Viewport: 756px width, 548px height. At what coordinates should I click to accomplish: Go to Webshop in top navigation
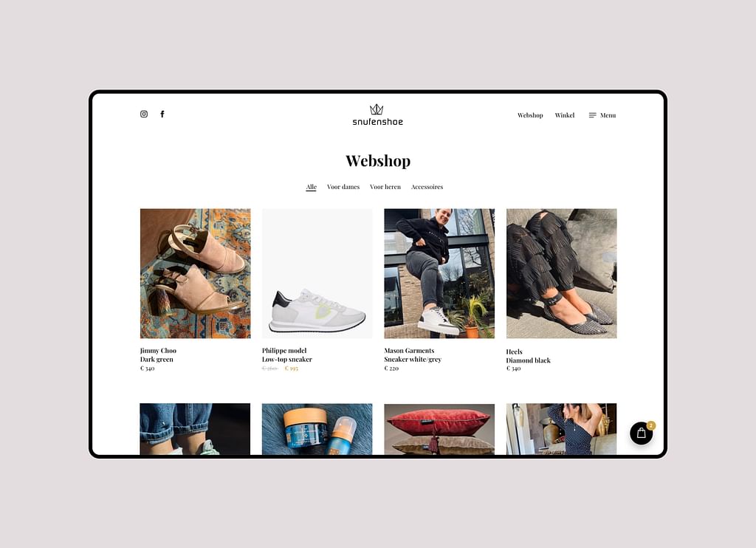530,115
